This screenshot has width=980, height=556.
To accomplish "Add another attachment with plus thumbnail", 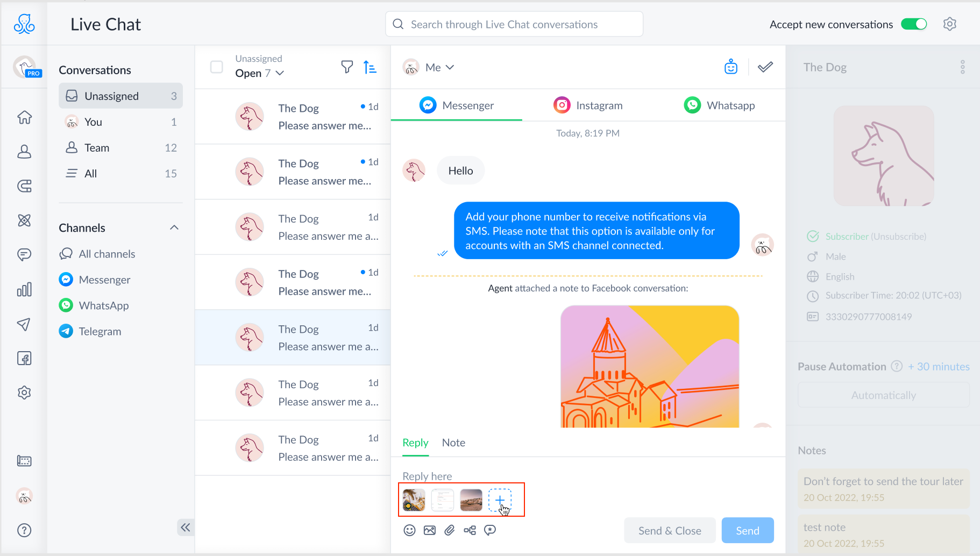I will coord(500,500).
